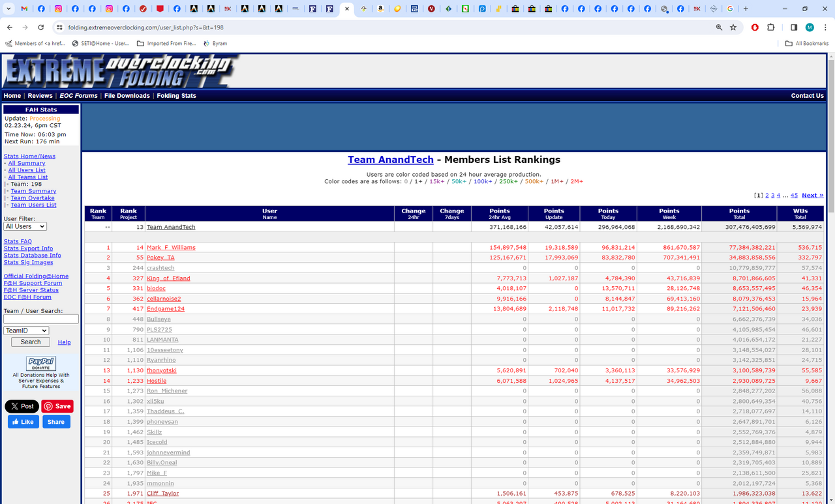Expand the User Filter dropdown
The width and height of the screenshot is (835, 504).
point(25,226)
